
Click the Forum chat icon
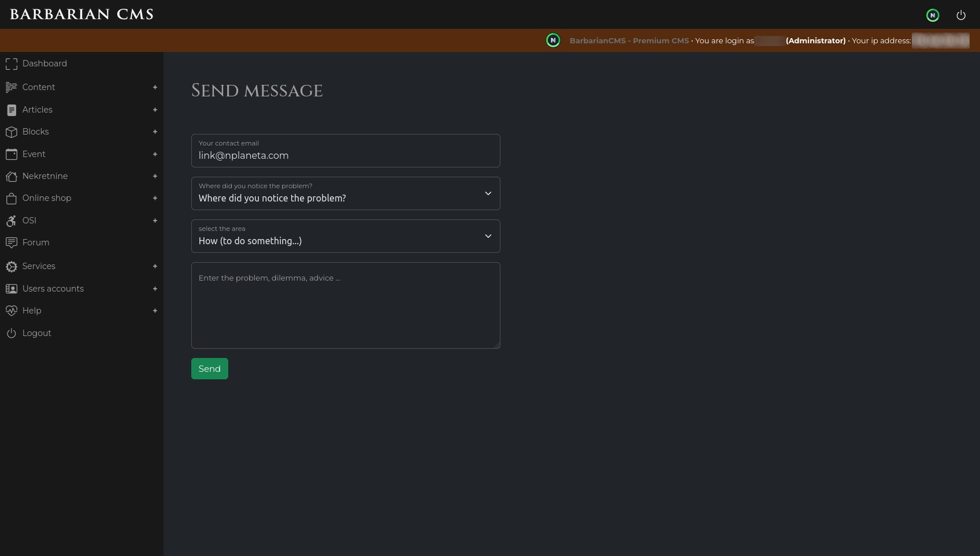pyautogui.click(x=12, y=243)
